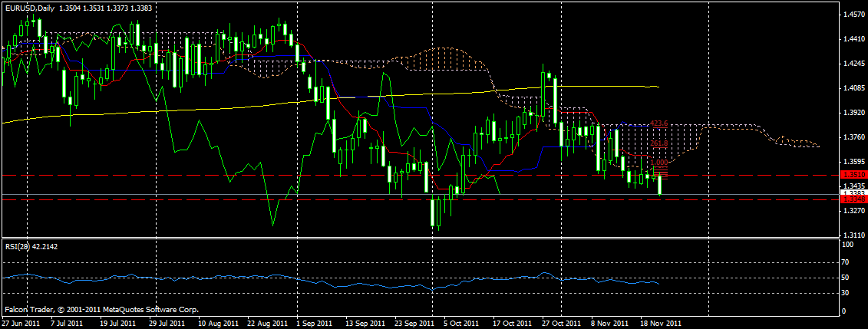Pick the 18 Nov 2011 date label
This screenshot has width=868, height=329.
pos(660,324)
